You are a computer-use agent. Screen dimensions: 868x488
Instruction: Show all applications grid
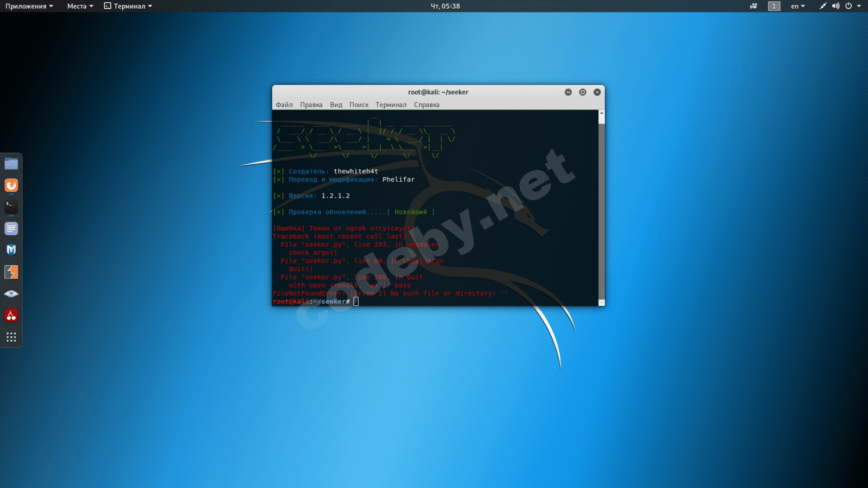click(x=11, y=337)
